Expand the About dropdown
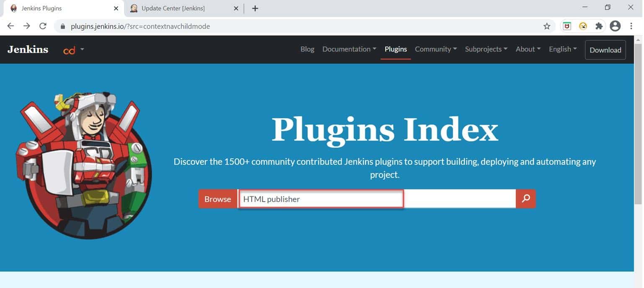The height and width of the screenshot is (288, 644). point(528,49)
